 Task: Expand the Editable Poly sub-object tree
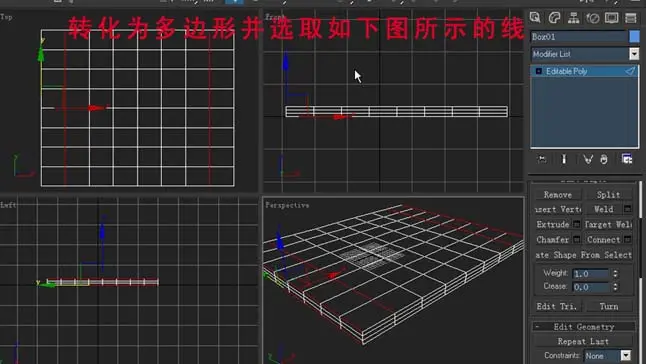pos(538,71)
